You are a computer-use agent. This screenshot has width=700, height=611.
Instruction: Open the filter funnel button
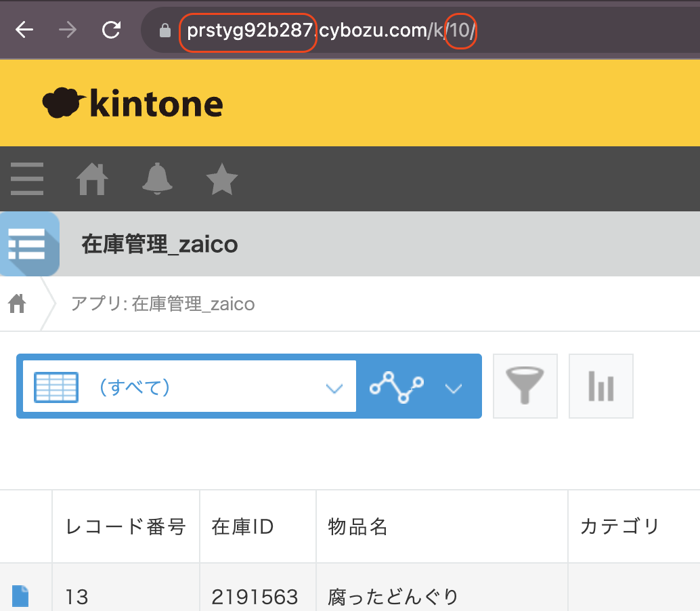(x=525, y=386)
